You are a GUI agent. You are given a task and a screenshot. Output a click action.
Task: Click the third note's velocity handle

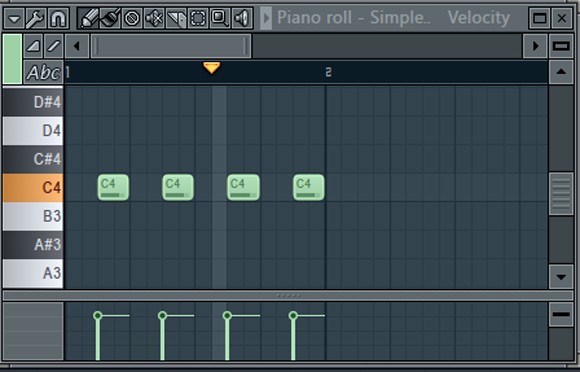[x=227, y=315]
